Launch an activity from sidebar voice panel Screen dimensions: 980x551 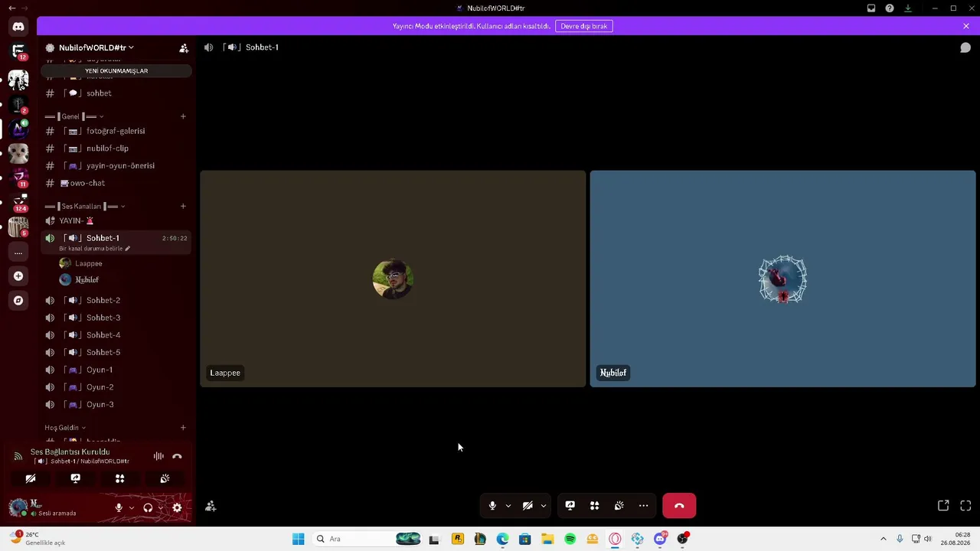pyautogui.click(x=119, y=478)
